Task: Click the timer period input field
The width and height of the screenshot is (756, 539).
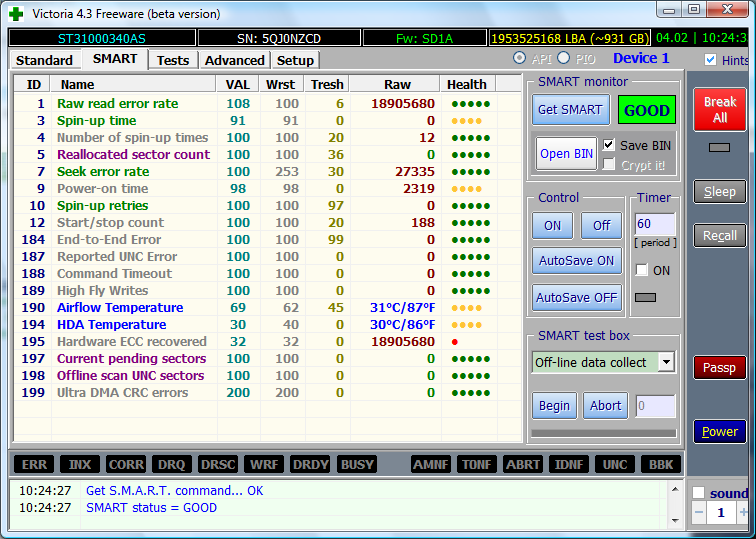Action: 655,224
